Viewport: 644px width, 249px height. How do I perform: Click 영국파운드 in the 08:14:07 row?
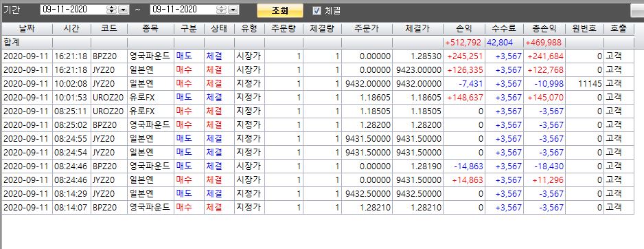(150, 208)
